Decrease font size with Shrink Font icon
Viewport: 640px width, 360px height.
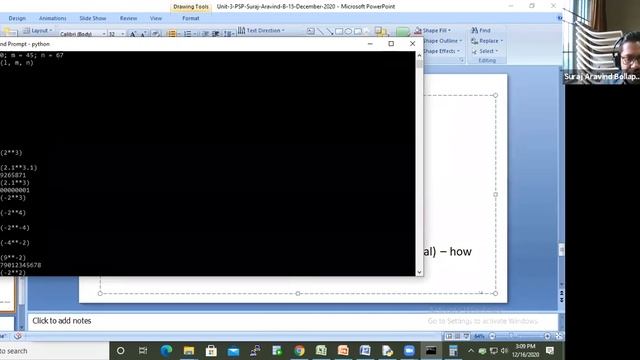[143, 34]
